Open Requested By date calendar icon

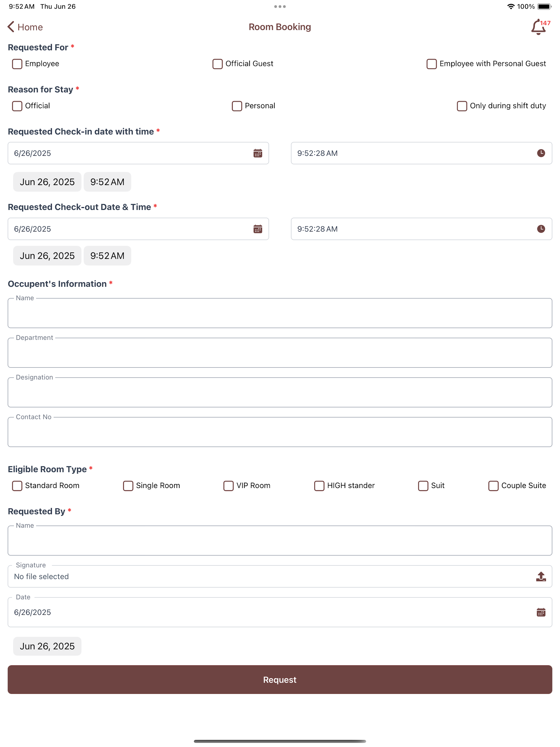(x=541, y=612)
